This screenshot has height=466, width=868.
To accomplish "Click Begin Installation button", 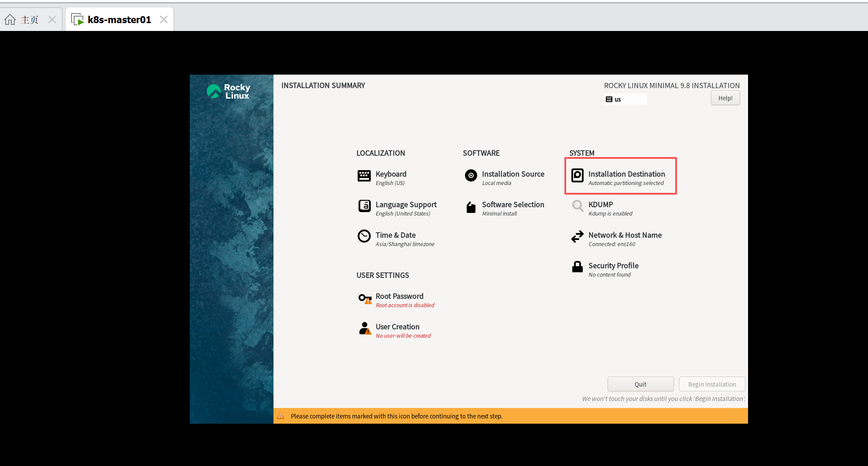I will pos(712,384).
